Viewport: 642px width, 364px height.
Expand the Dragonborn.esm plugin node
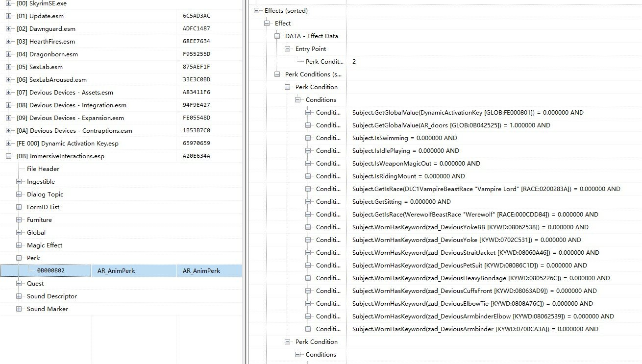click(8, 54)
